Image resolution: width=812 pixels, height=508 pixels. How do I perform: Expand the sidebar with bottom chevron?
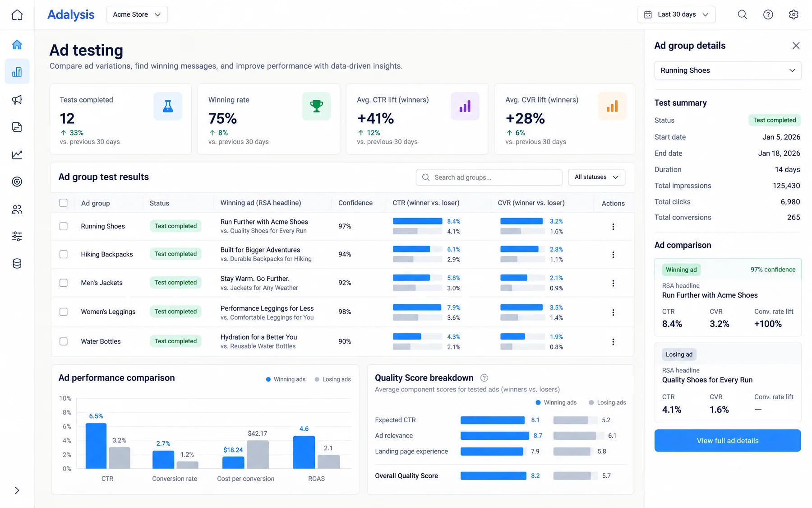[x=17, y=490]
